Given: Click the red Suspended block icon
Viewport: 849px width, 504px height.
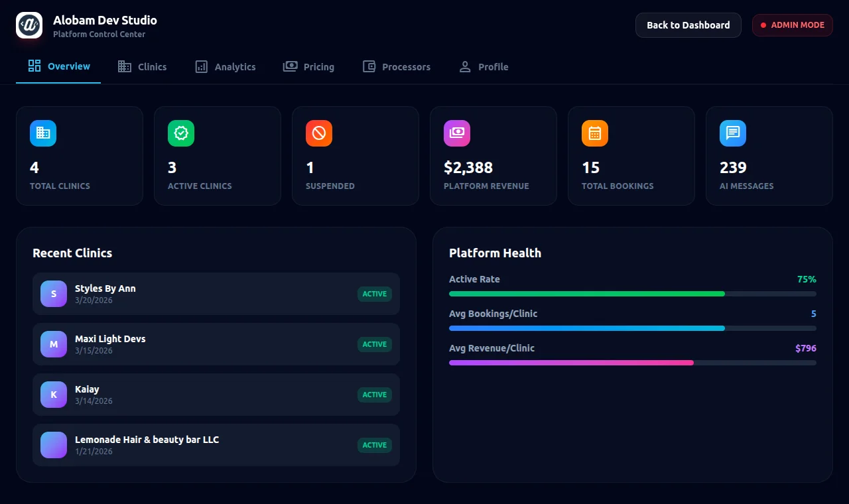Looking at the screenshot, I should (x=319, y=133).
